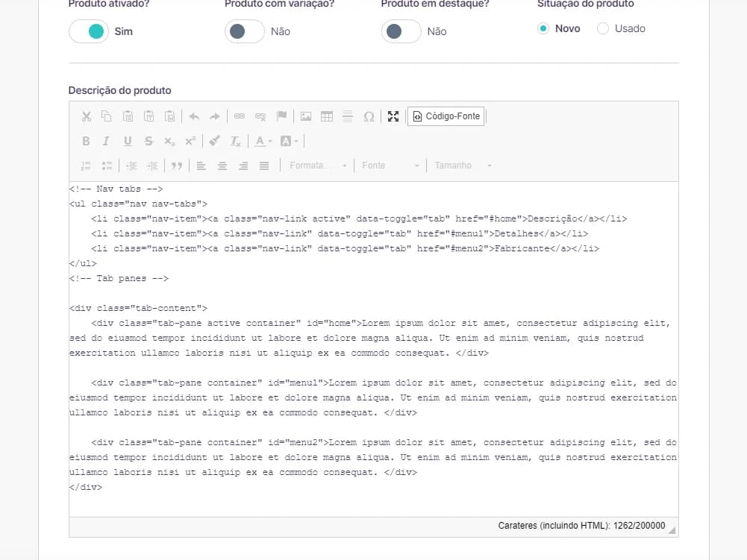
Task: Open the Fonte font dropdown
Action: (x=390, y=166)
